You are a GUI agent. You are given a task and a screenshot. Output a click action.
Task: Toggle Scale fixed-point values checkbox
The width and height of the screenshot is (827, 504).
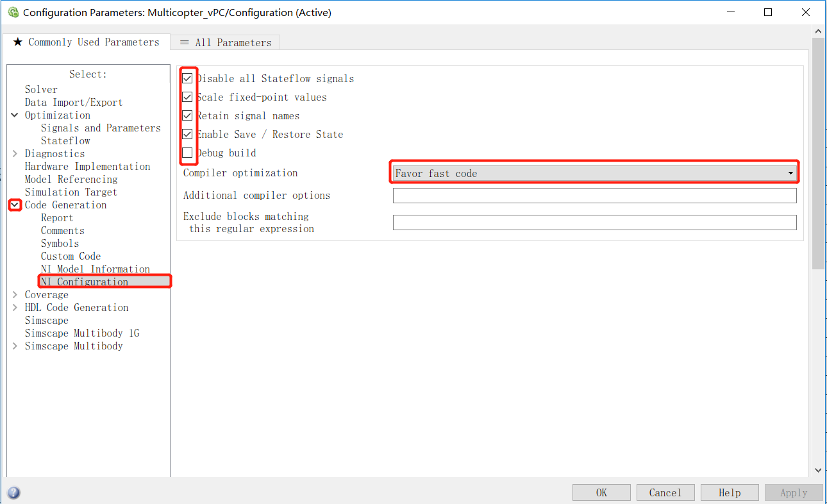click(187, 97)
